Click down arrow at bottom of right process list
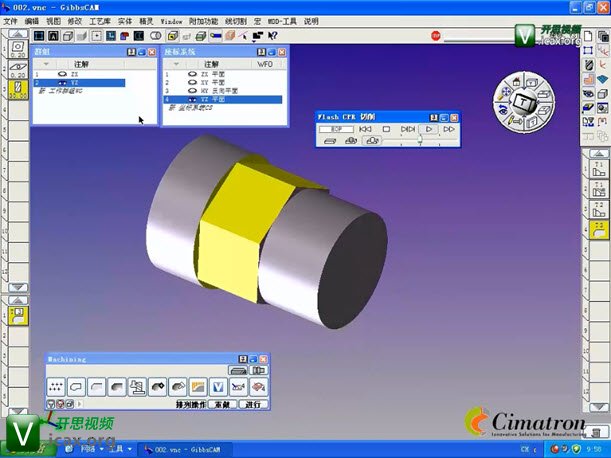This screenshot has width=611, height=458. [599, 407]
